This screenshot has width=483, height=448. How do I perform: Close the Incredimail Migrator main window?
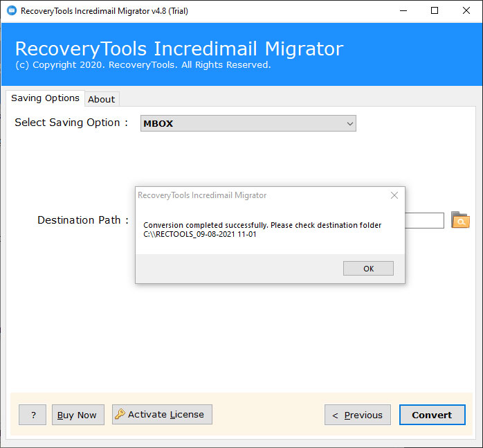point(466,11)
